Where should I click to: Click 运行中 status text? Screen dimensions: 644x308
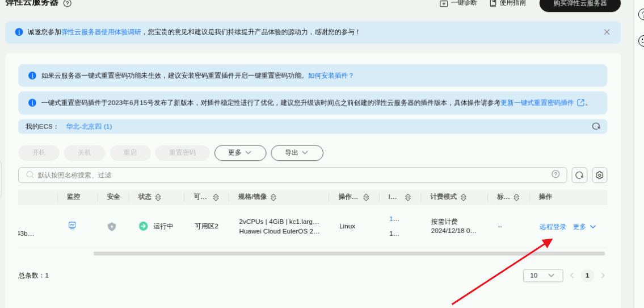coord(163,226)
